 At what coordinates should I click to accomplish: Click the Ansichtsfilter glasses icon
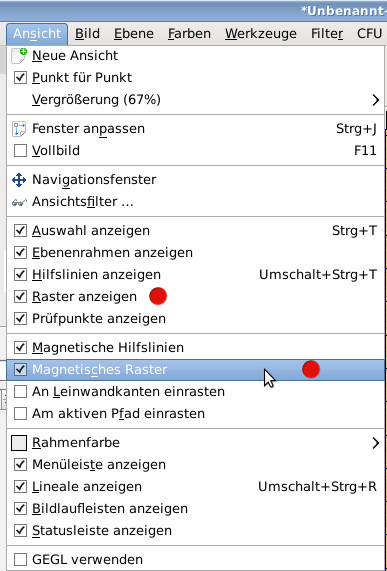(19, 202)
